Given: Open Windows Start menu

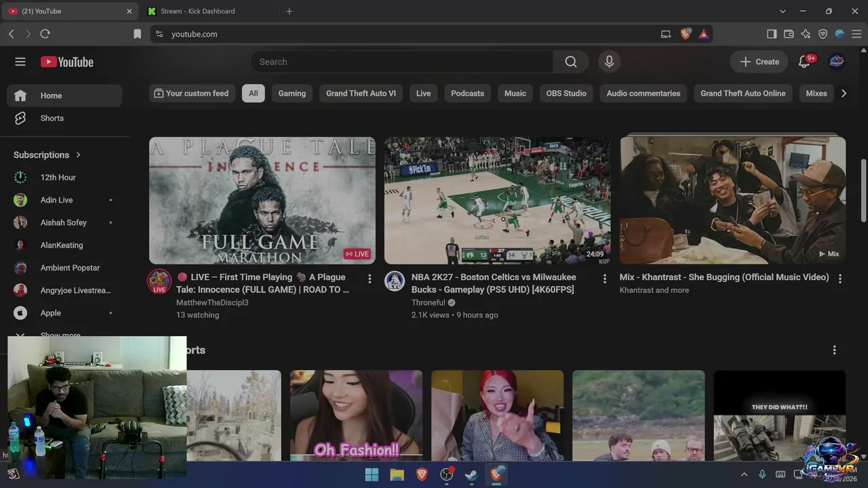Looking at the screenshot, I should coord(372,474).
